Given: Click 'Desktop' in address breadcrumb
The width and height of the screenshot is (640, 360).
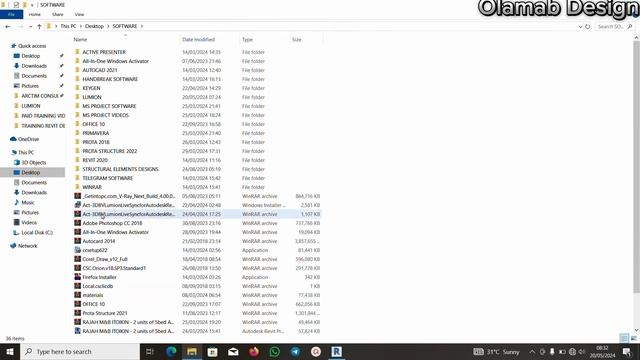Looking at the screenshot, I should point(94,26).
